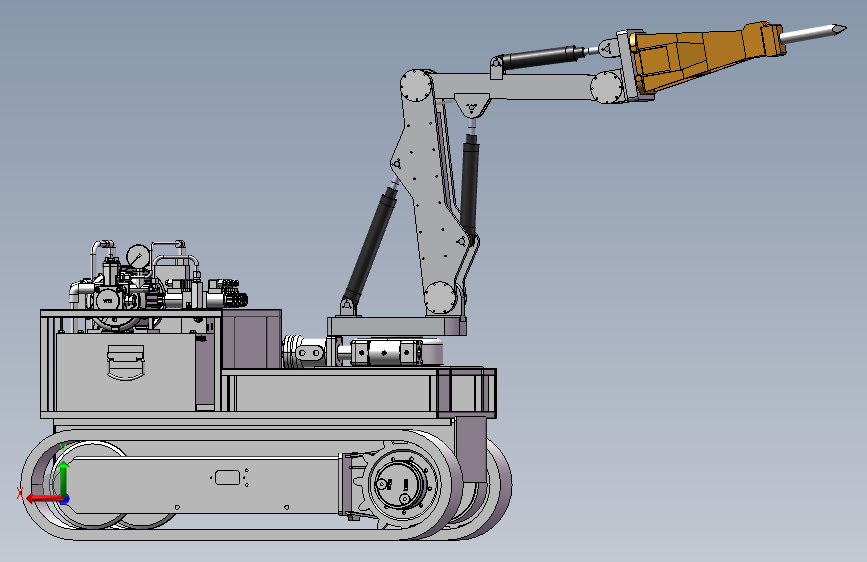Pick the flat turntable platform under the arm
Image resolution: width=867 pixels, height=562 pixels.
click(395, 326)
